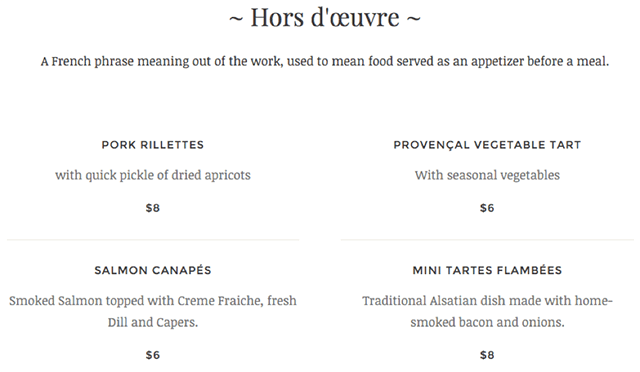Click the Dill and Capers text line
Screen dimensions: 640x372
coord(153,323)
